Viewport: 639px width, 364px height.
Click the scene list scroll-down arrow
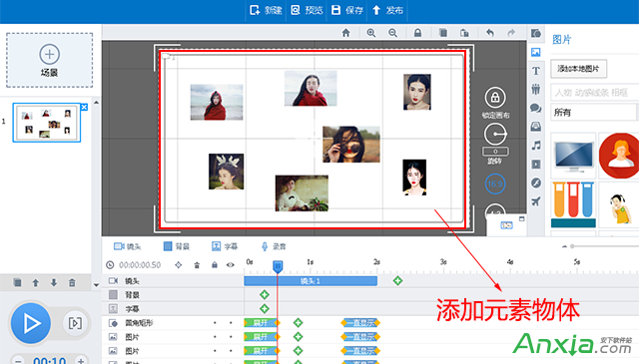[x=96, y=285]
